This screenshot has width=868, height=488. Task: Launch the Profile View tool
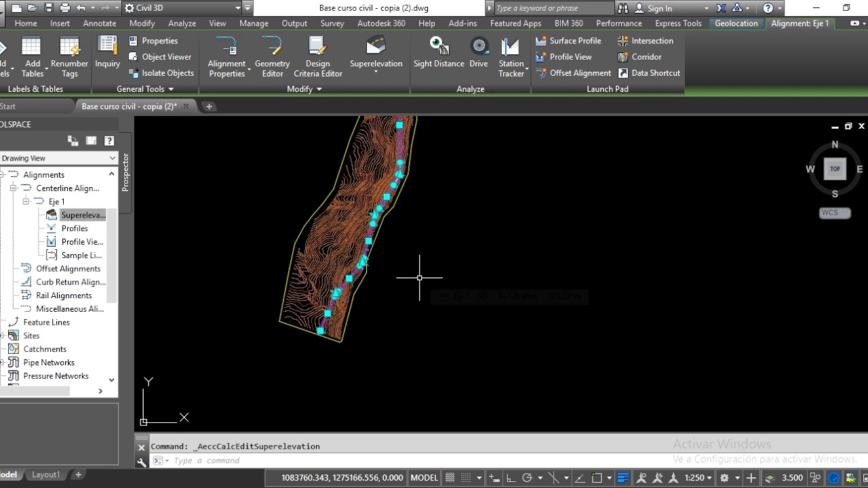(x=564, y=57)
